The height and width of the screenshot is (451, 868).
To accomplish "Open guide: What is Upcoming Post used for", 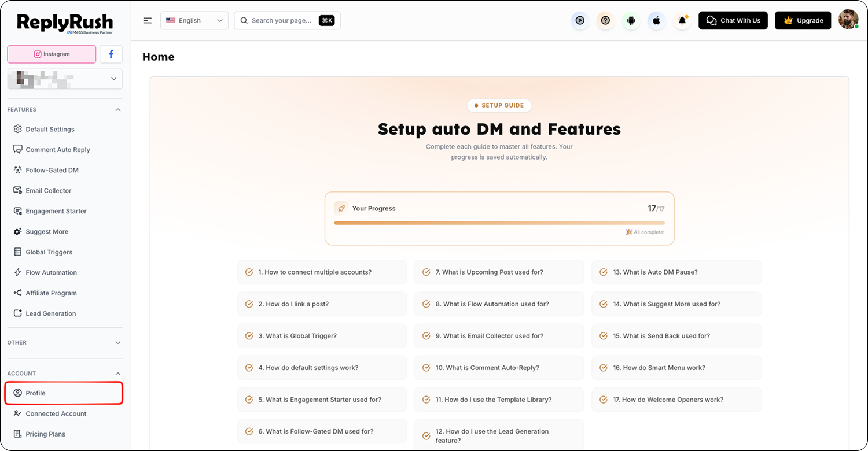I will pyautogui.click(x=499, y=272).
